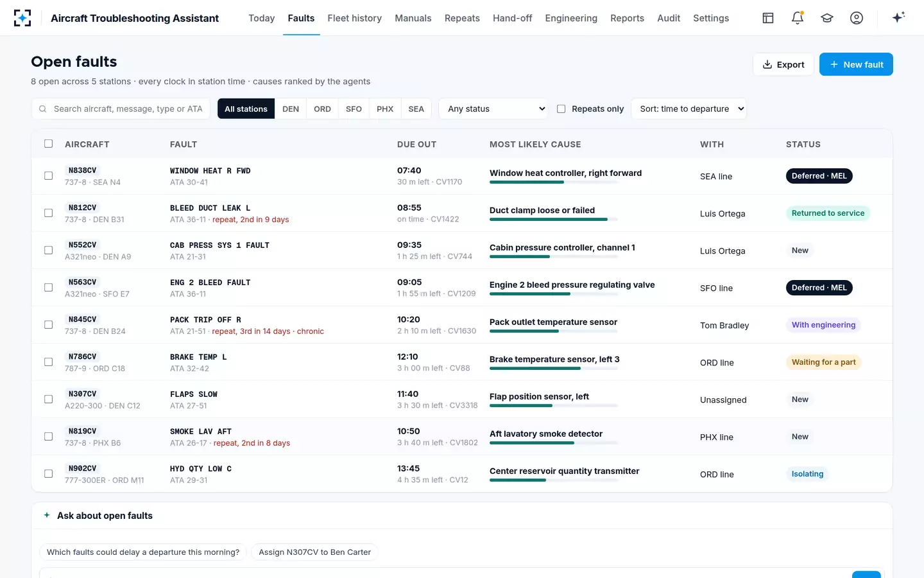924x578 pixels.
Task: Click the search magnifier icon
Action: tap(43, 109)
